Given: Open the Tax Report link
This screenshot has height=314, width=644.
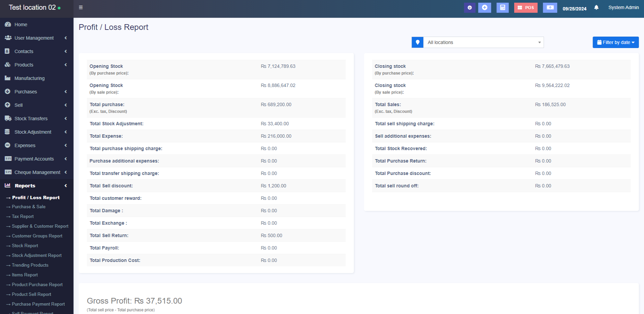Looking at the screenshot, I should coord(23,217).
